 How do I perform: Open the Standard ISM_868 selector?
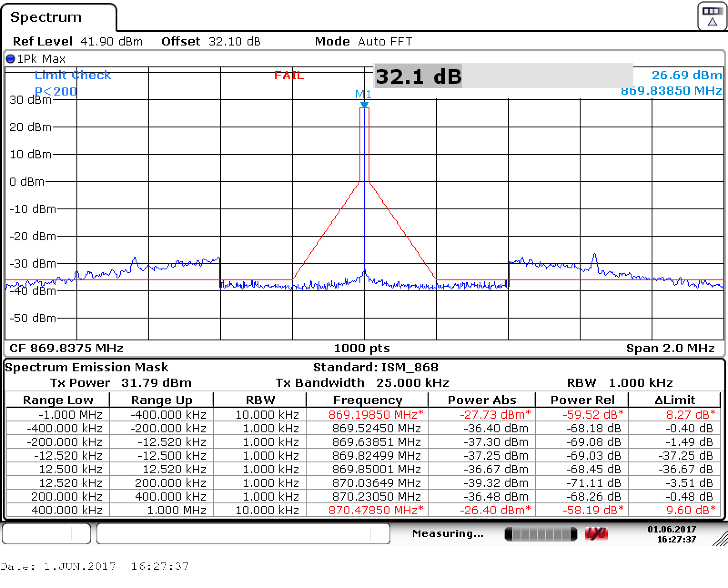[374, 367]
